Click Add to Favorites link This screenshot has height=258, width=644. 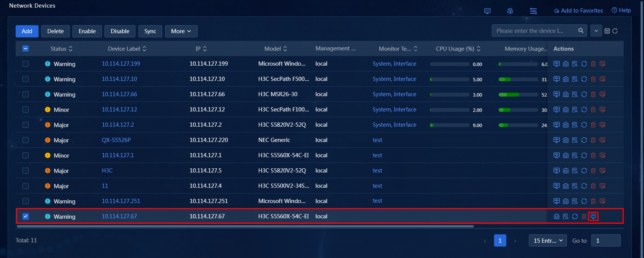click(x=578, y=11)
